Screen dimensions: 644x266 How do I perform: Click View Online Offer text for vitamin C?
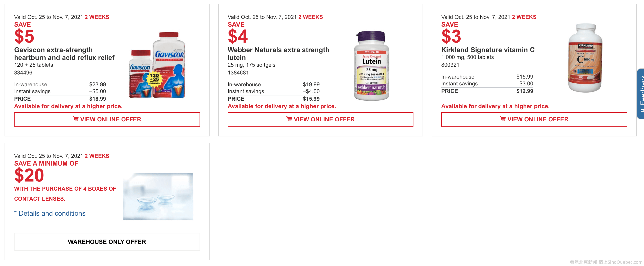click(x=538, y=119)
